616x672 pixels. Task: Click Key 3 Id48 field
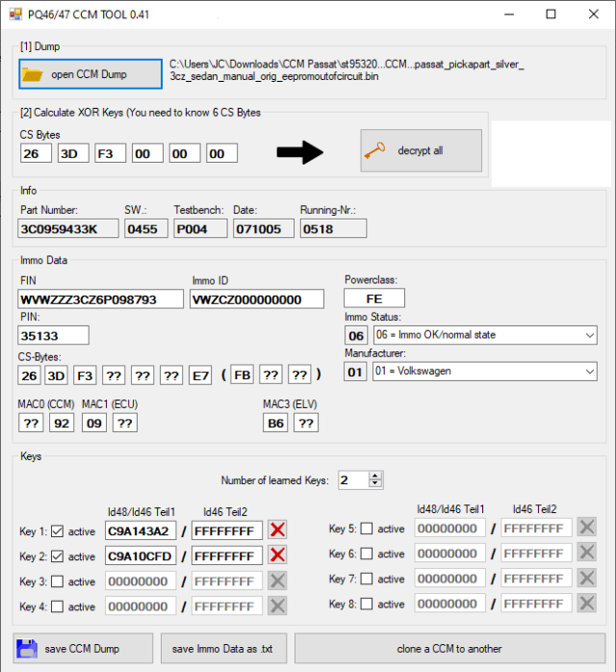point(141,581)
